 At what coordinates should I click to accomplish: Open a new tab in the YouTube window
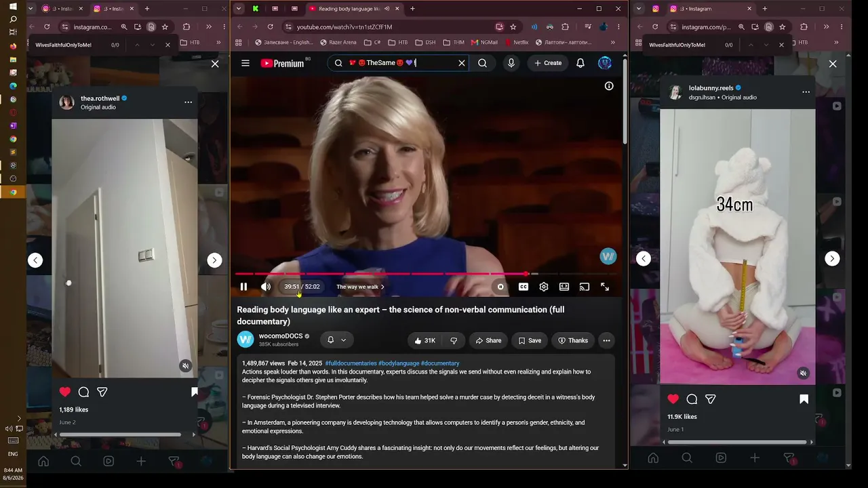412,9
